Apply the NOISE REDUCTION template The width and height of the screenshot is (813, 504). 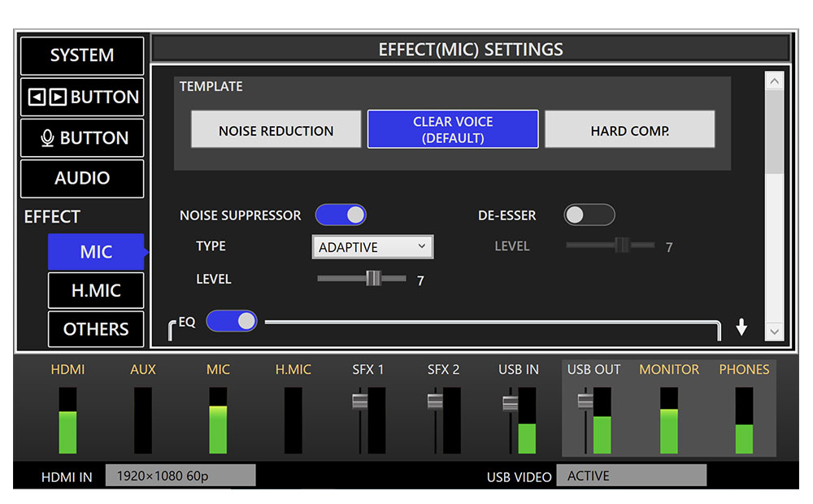[276, 130]
